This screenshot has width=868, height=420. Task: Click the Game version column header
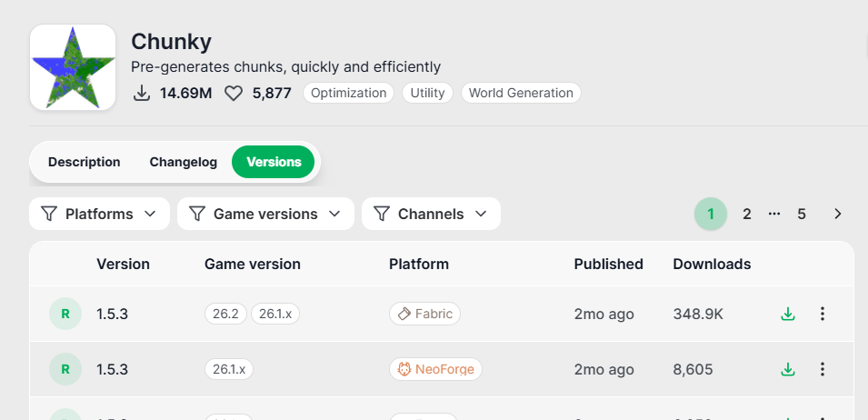click(253, 265)
